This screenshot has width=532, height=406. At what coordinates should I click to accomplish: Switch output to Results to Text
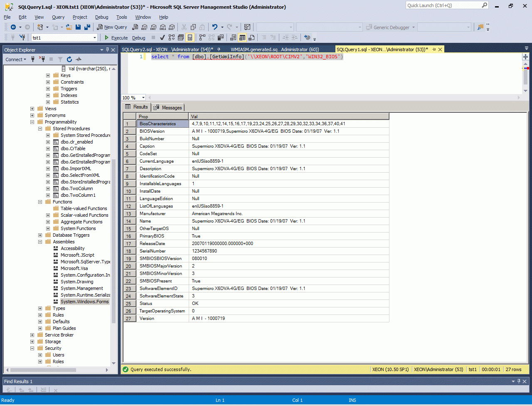[233, 37]
